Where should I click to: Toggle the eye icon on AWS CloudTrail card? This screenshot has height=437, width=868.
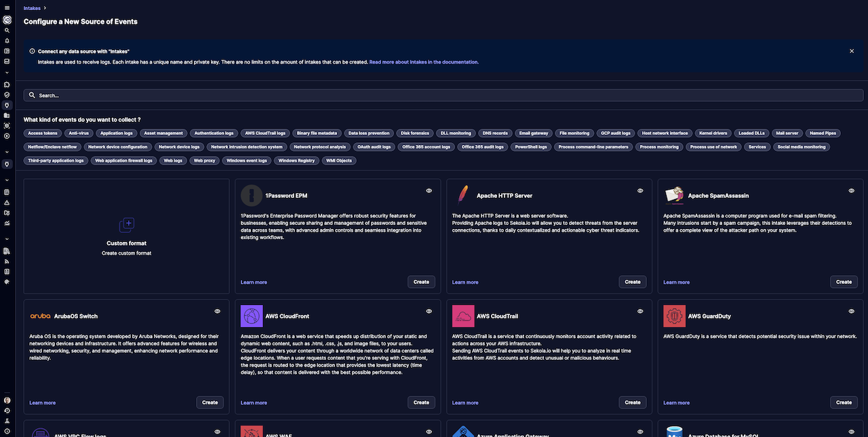(640, 312)
